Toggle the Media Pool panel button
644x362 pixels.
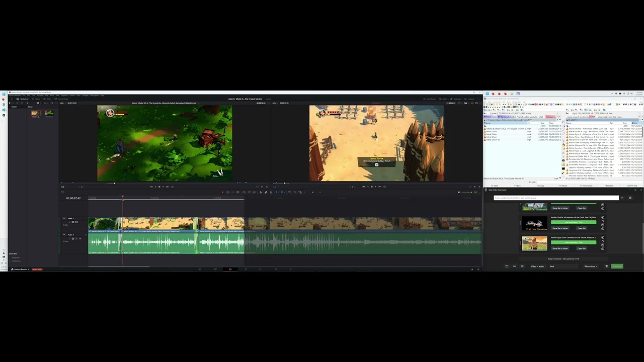22,99
